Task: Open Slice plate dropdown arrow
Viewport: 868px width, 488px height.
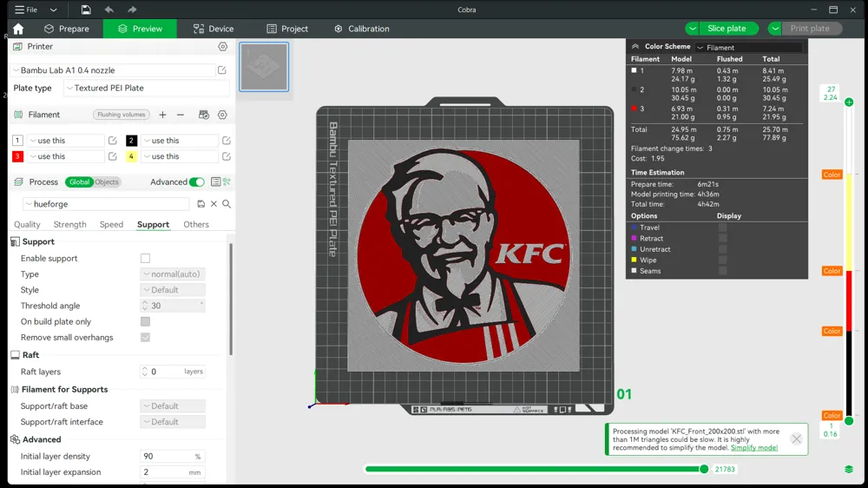Action: [692, 29]
